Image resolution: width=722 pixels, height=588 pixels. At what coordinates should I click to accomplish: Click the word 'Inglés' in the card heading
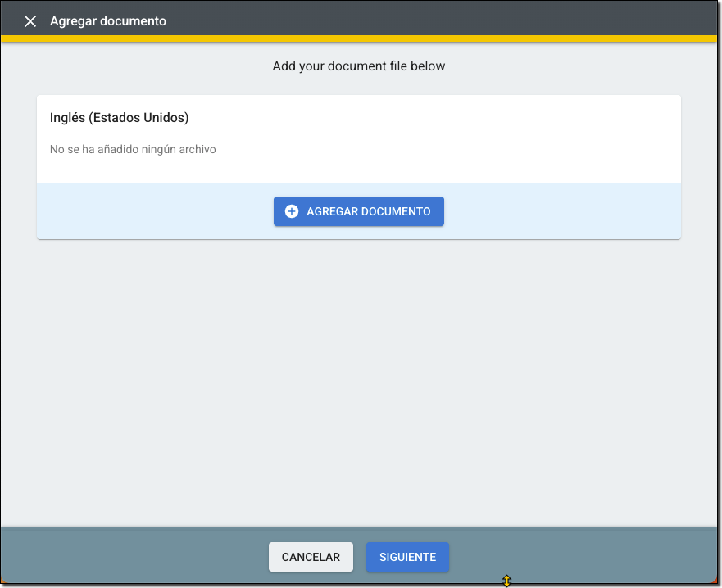pos(67,118)
